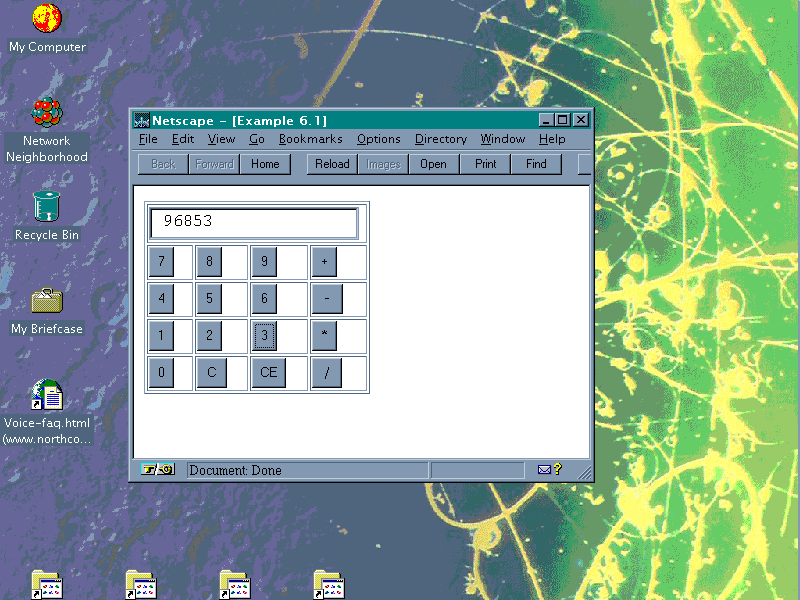Click the mail envelope icon in status bar

pyautogui.click(x=544, y=469)
